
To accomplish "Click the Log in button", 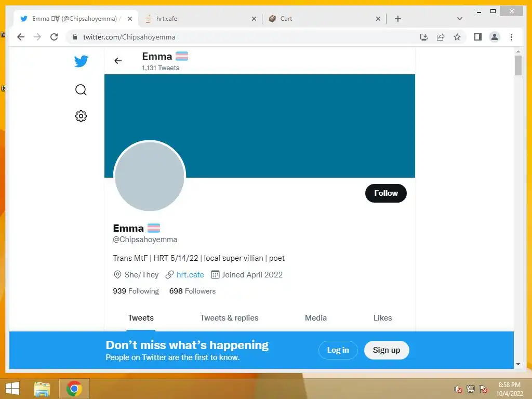I will coord(338,350).
